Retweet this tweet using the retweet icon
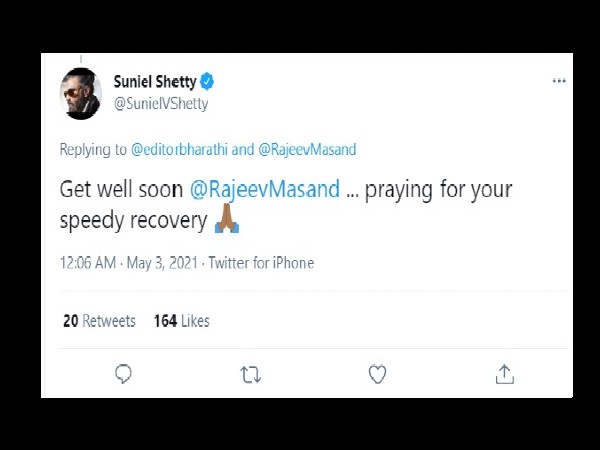The image size is (600, 450). 251,375
